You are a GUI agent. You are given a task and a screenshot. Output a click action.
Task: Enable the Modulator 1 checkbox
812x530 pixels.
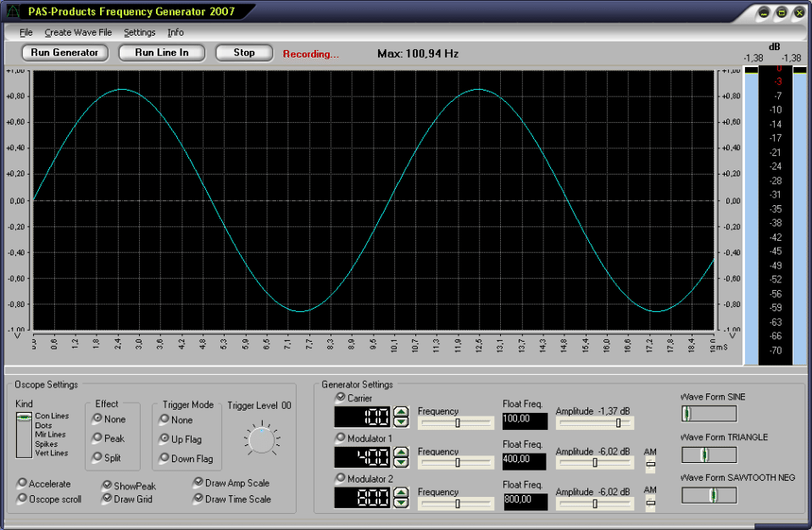[341, 438]
